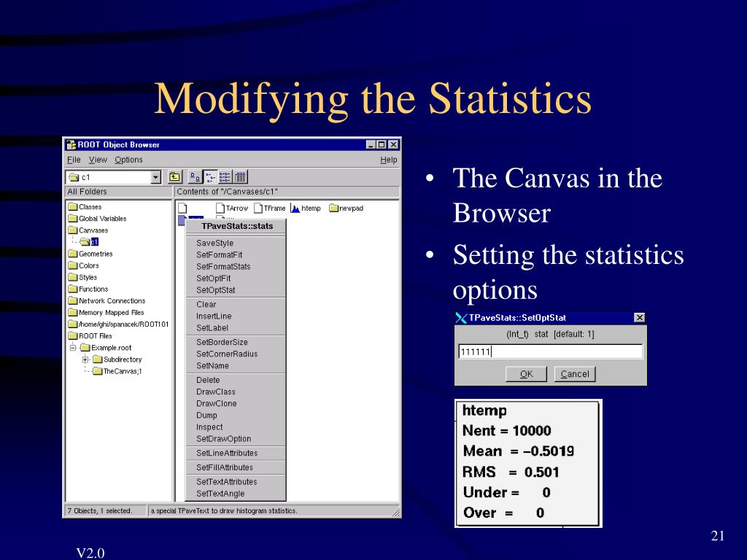This screenshot has height=560, width=747.
Task: Choose SetDrawOption from the context menu
Action: click(236, 438)
